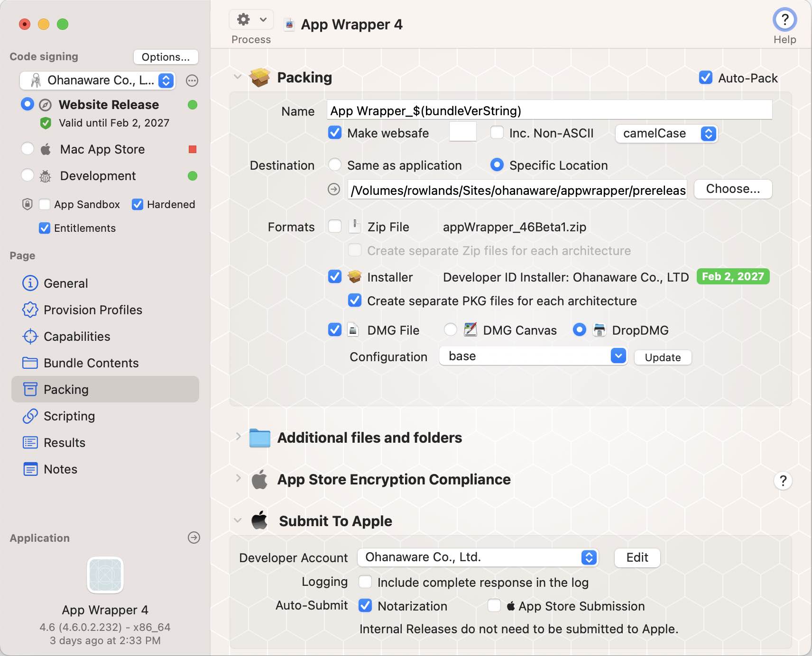Screen dimensions: 812x656
Task: Select Mac App Store signing radio button
Action: point(28,149)
